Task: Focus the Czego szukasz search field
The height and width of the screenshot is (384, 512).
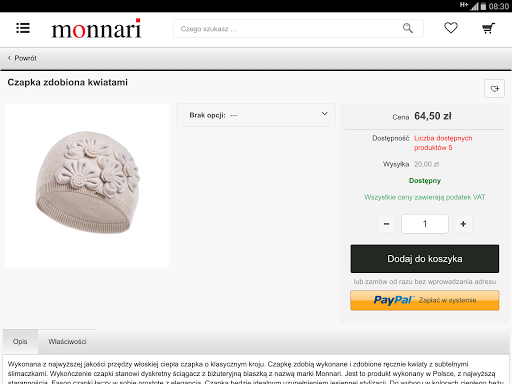Action: coord(287,29)
